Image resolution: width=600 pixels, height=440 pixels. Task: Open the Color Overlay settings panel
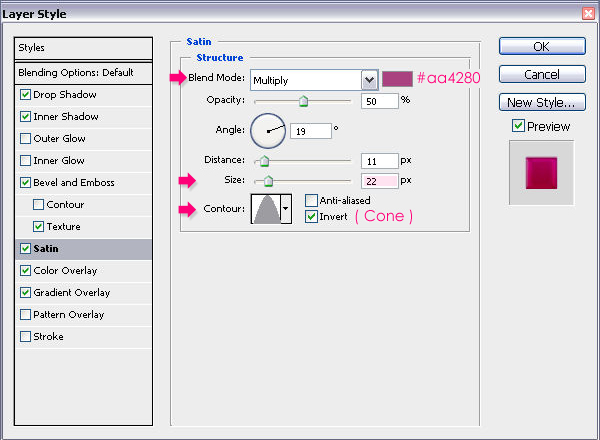click(65, 271)
